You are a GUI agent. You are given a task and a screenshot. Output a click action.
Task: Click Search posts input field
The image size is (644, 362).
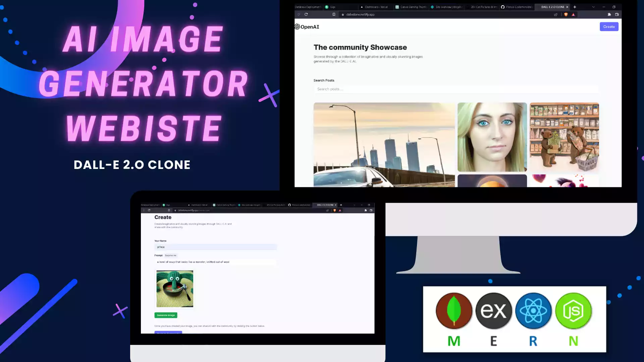point(456,89)
